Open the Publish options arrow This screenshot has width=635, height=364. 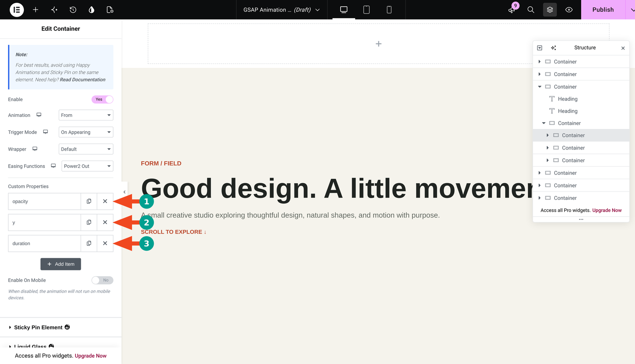[x=631, y=10]
